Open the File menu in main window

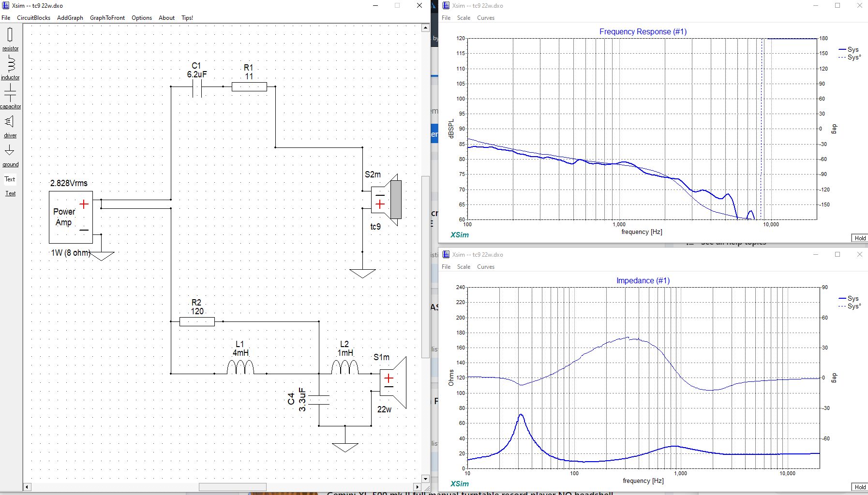pos(6,18)
